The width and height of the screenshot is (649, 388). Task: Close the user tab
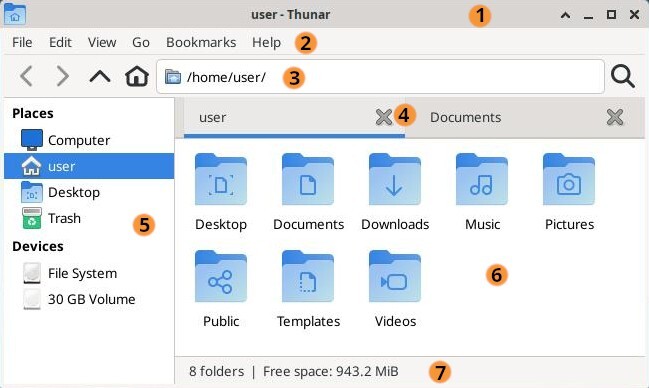click(384, 117)
